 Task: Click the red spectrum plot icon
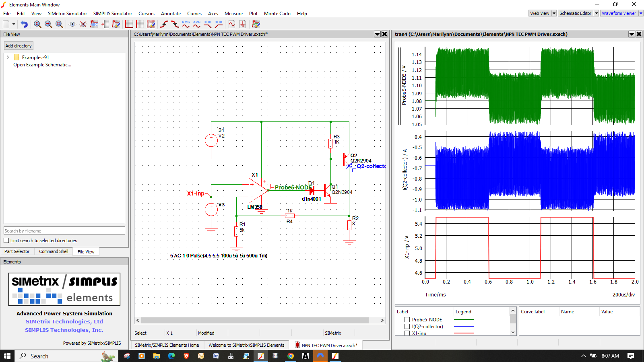click(243, 24)
